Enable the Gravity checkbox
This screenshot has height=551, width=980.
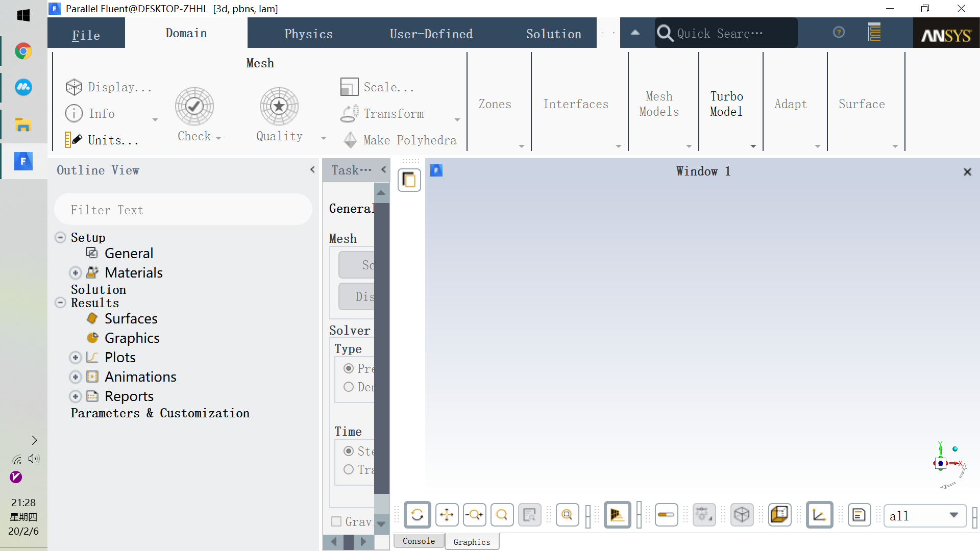[336, 521]
